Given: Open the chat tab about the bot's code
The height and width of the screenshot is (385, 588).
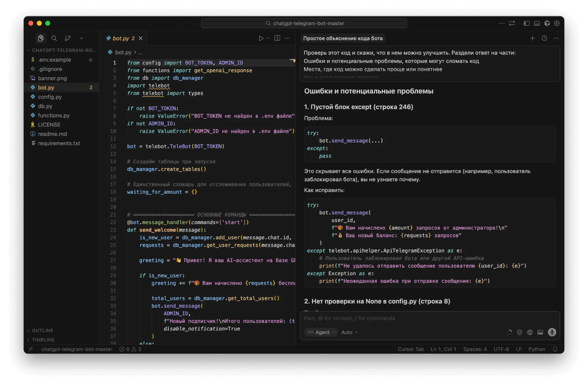Looking at the screenshot, I should [x=343, y=38].
